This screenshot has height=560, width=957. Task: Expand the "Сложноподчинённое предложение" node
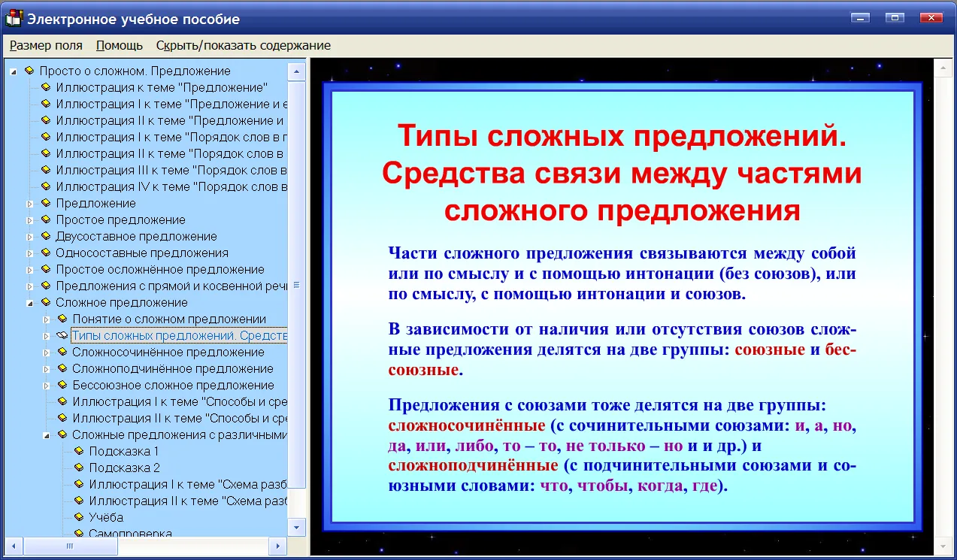pyautogui.click(x=47, y=369)
